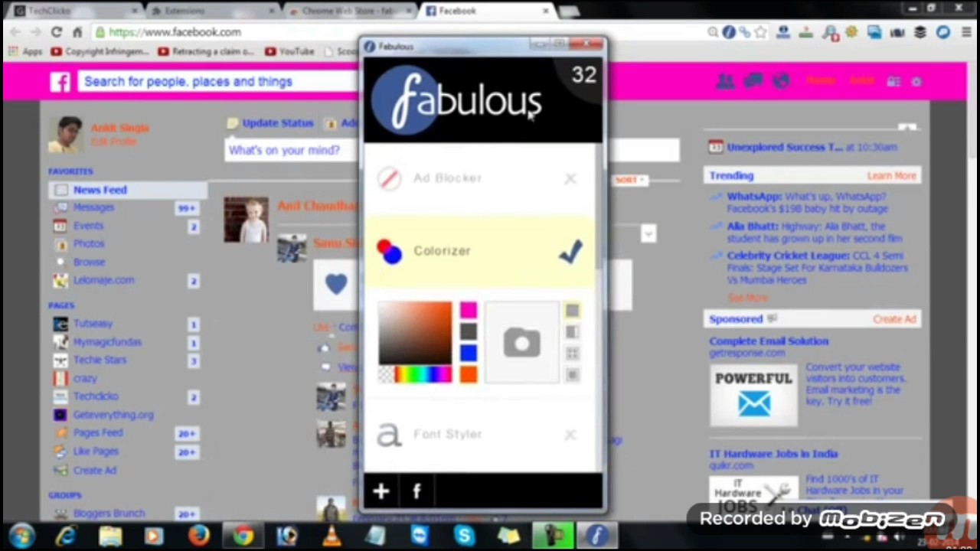
Task: Click the address bar showing facebook.com
Action: pos(398,32)
